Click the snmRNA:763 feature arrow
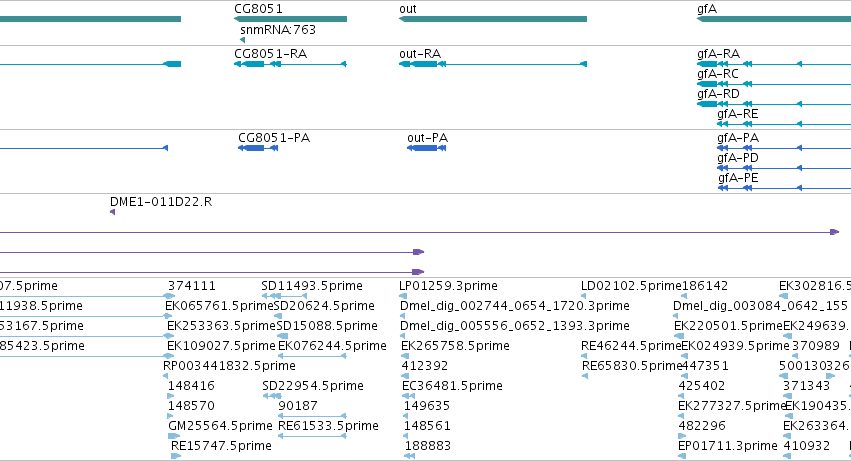Image resolution: width=851 pixels, height=461 pixels. pos(242,40)
